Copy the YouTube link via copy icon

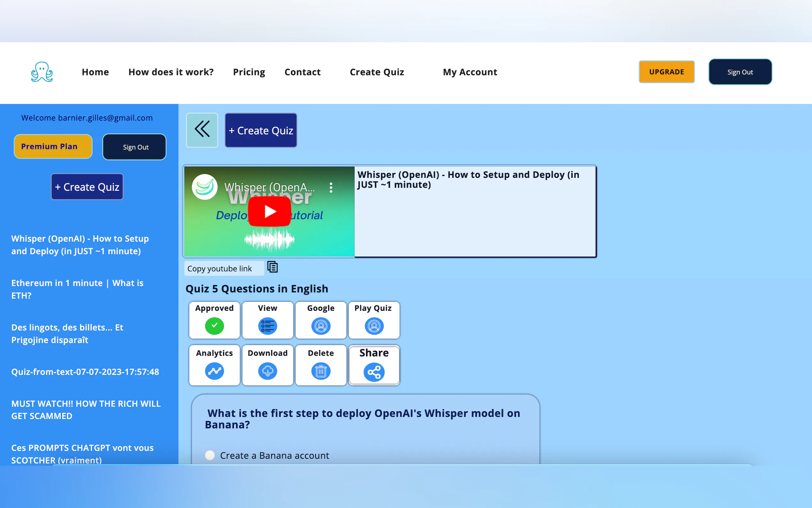[x=272, y=267]
